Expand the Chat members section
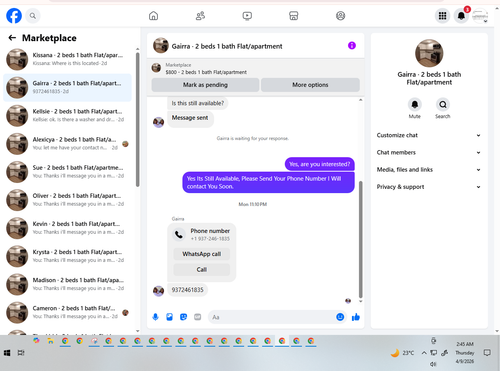500x371 pixels. pyautogui.click(x=429, y=152)
